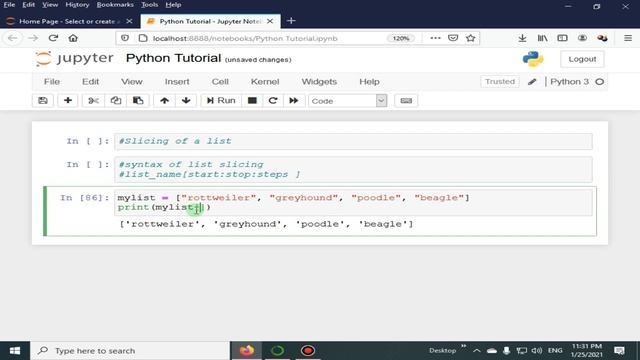
Task: Click the Python 3 kernel idle circle indicator
Action: coord(599,82)
